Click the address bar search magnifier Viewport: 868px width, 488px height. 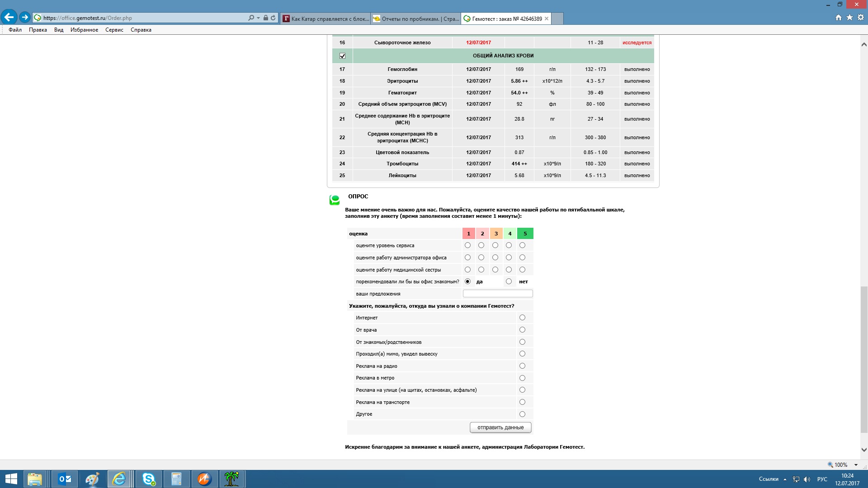pyautogui.click(x=251, y=18)
